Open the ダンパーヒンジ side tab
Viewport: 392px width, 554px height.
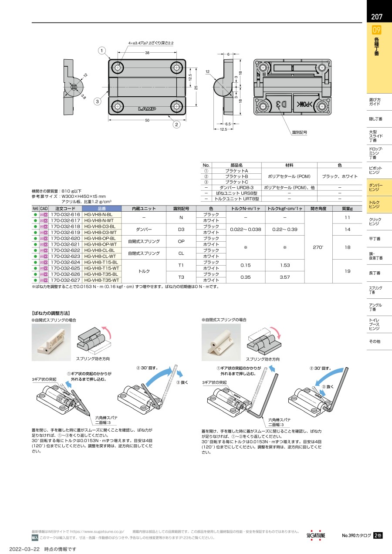click(376, 187)
